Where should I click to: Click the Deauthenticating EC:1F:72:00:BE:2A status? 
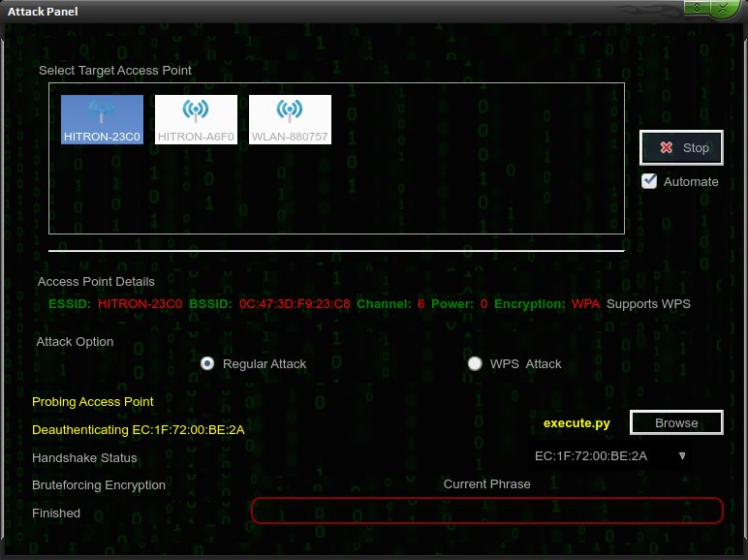click(139, 430)
